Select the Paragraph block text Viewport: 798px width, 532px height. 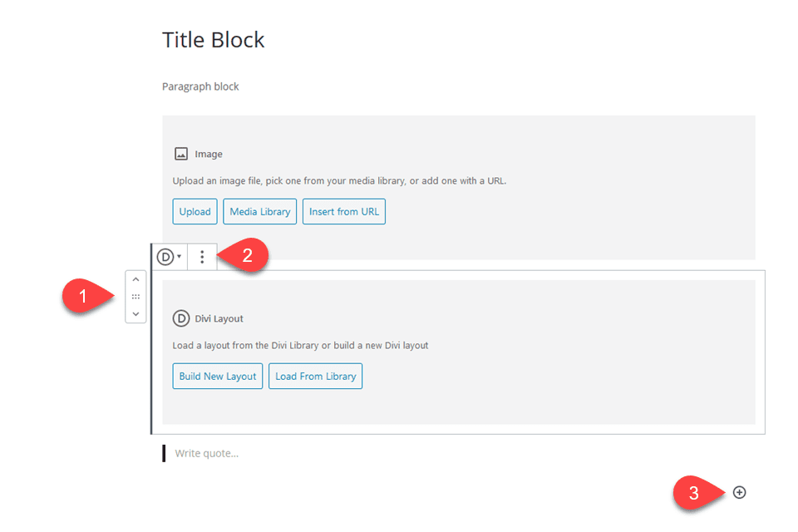click(200, 86)
